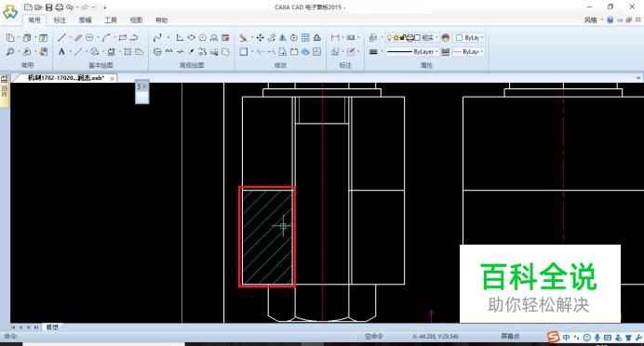The height and width of the screenshot is (346, 644).
Task: Toggle the layer lightbulb visibility icon
Action: click(x=389, y=38)
